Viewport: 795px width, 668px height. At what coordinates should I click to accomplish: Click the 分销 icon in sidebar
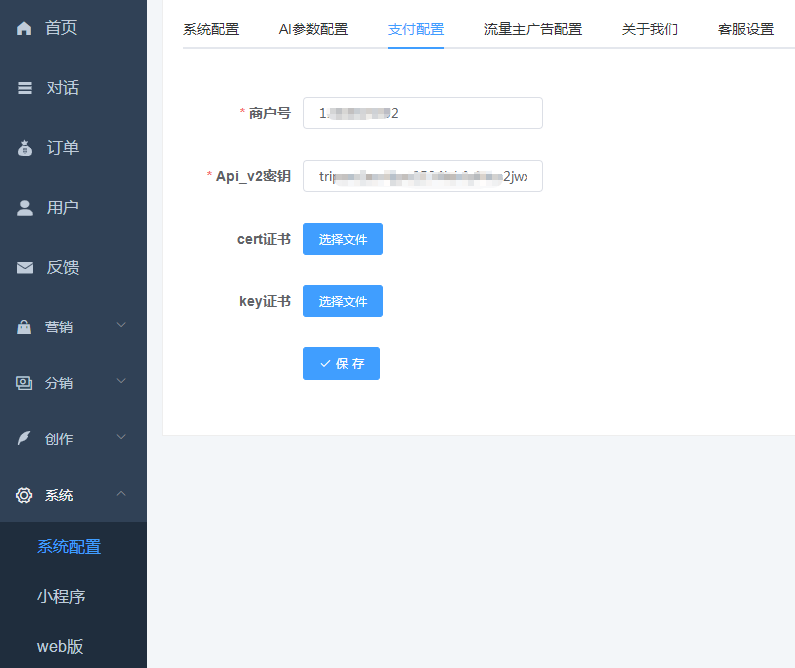tap(24, 383)
